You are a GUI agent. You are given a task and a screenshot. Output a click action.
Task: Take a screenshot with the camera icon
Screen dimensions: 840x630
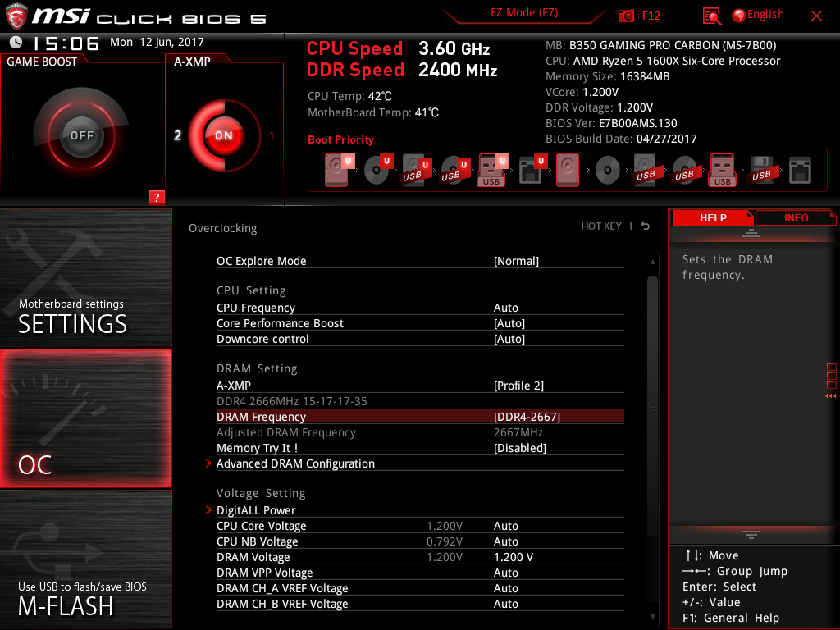625,16
